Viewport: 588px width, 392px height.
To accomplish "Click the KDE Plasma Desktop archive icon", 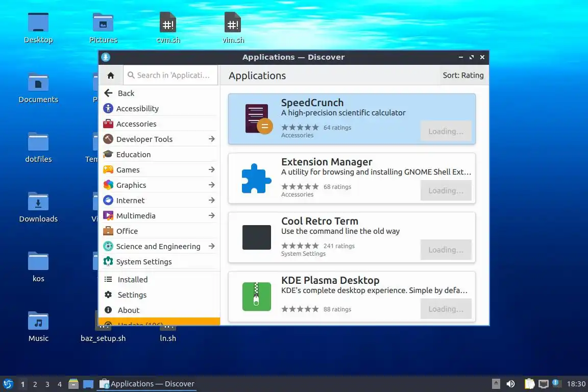I will (x=257, y=297).
